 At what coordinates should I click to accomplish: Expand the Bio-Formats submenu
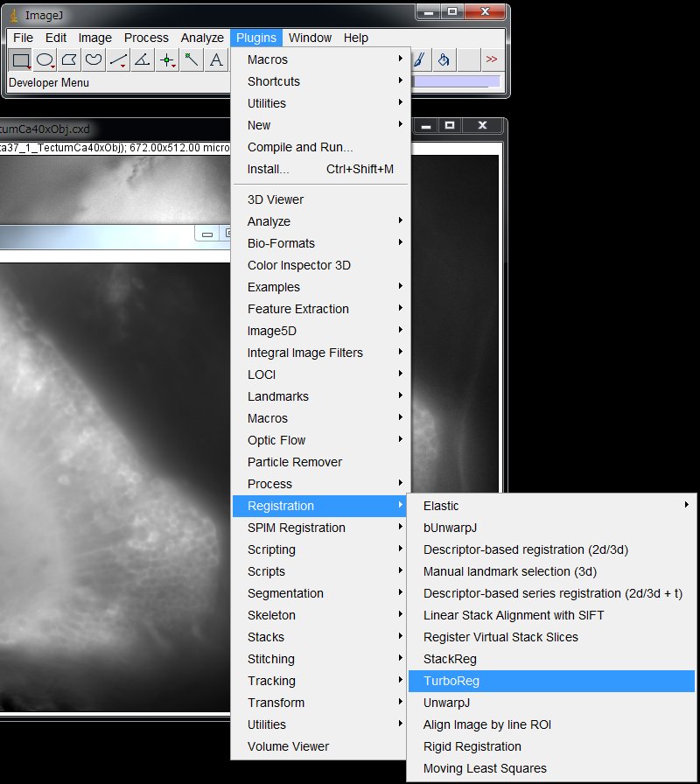(x=320, y=243)
